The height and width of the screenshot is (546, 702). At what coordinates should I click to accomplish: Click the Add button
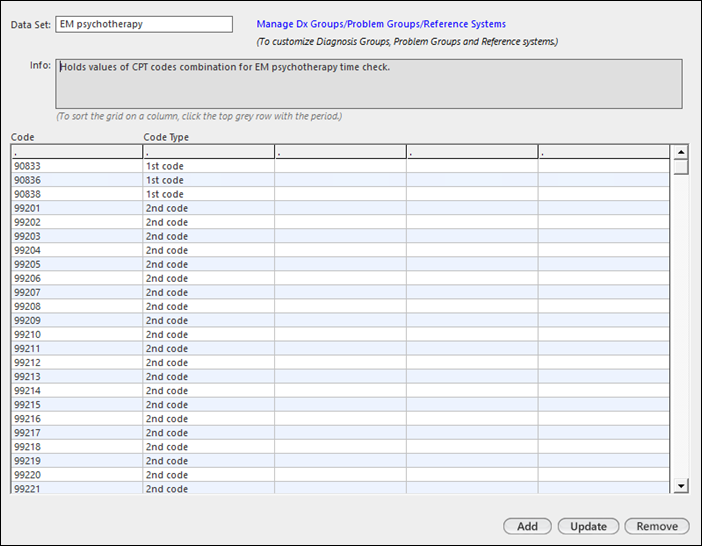[x=527, y=526]
